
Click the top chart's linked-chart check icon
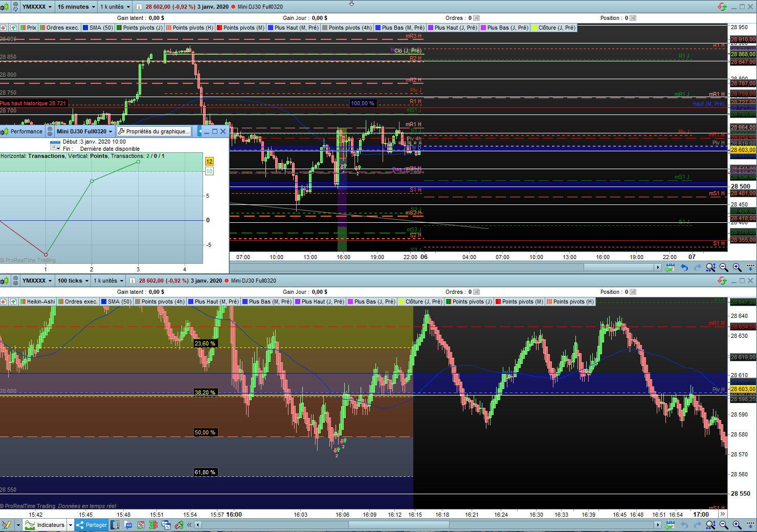coord(15,7)
